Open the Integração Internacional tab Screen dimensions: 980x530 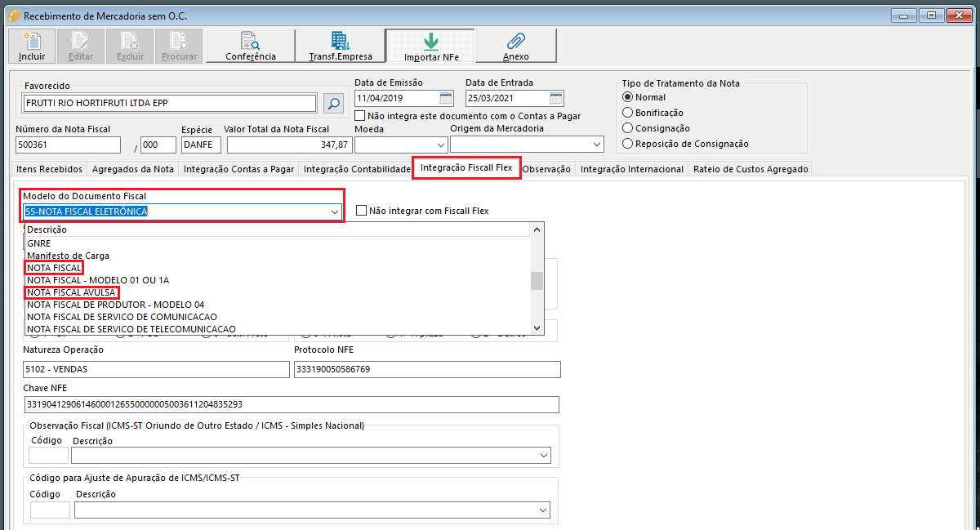[x=632, y=169]
